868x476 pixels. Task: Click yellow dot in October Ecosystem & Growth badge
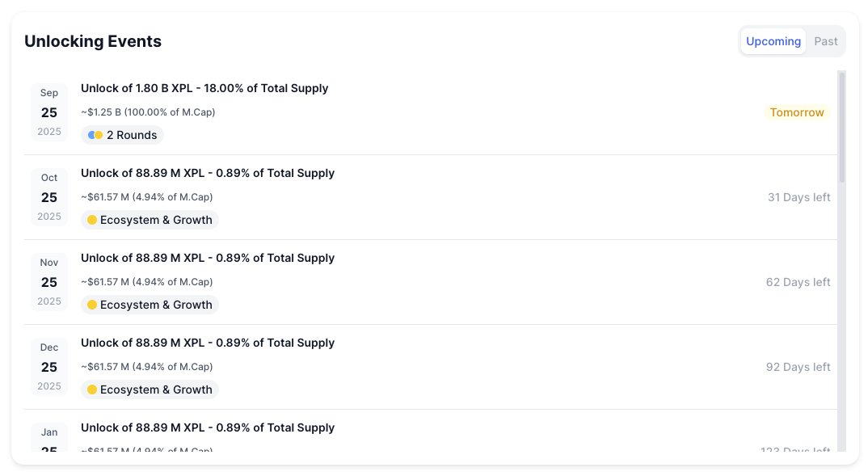(x=92, y=220)
